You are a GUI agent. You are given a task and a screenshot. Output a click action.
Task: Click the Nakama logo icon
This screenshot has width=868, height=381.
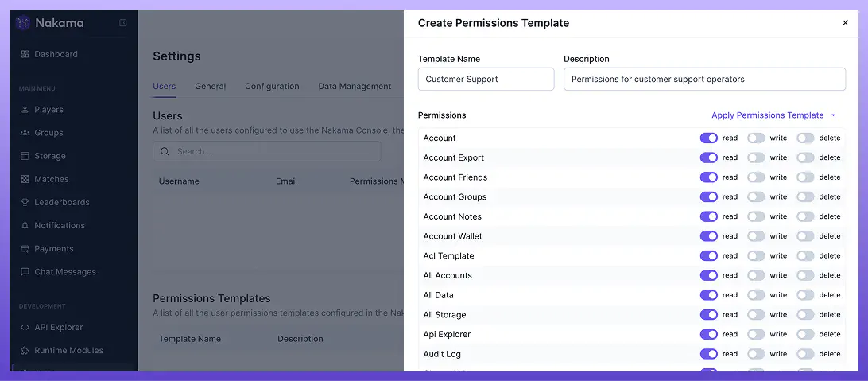pyautogui.click(x=23, y=23)
